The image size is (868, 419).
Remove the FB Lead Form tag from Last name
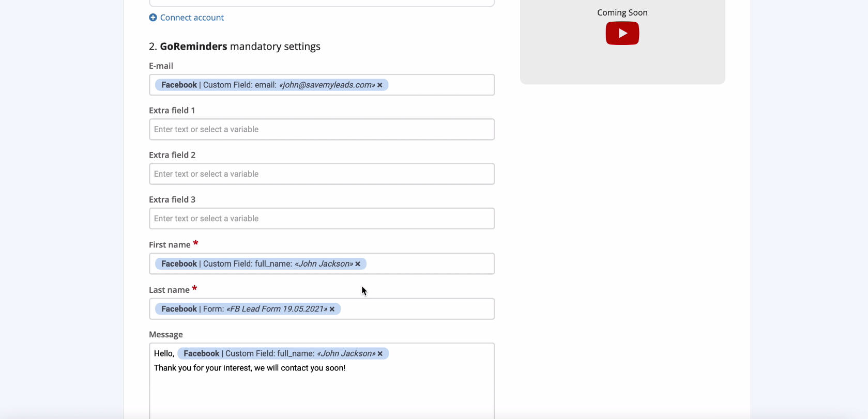click(332, 309)
